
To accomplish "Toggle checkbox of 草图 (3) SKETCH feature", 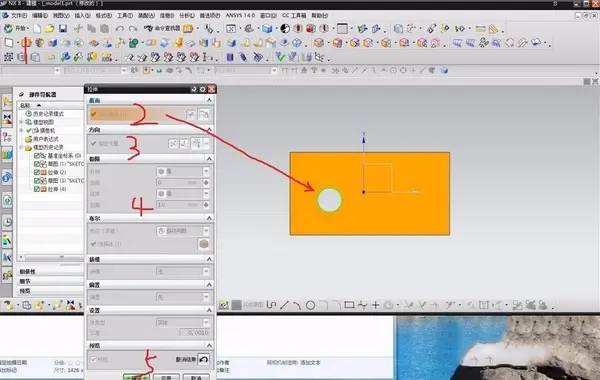I will (37, 181).
